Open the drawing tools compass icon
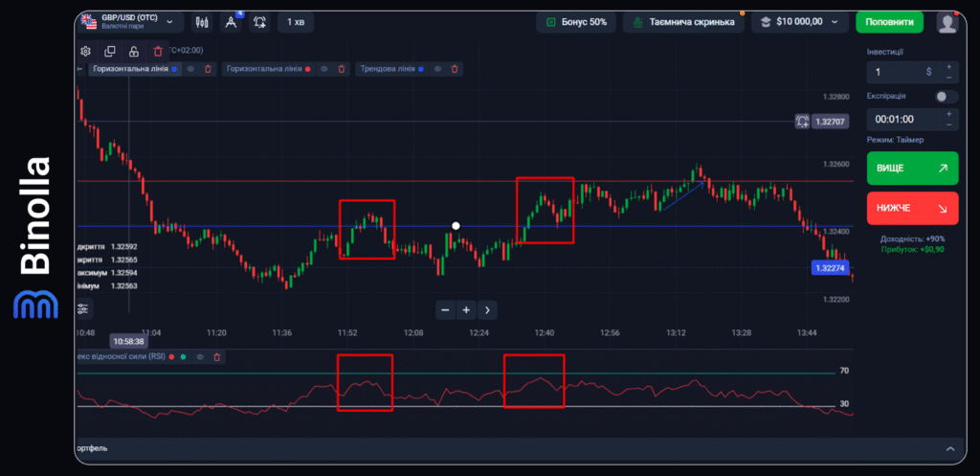This screenshot has height=476, width=980. pos(231,21)
